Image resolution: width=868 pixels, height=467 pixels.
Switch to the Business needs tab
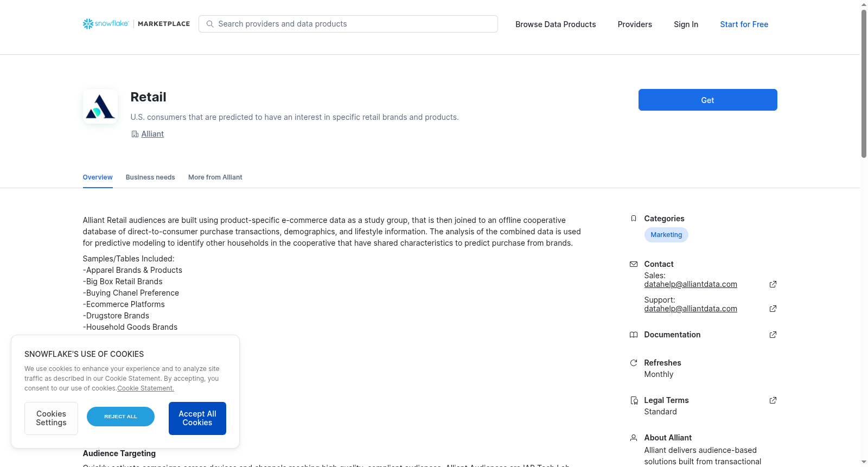150,177
